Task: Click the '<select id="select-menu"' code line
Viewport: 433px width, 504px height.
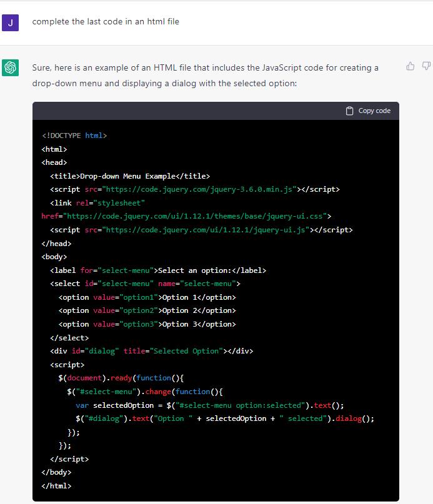Action: click(145, 284)
